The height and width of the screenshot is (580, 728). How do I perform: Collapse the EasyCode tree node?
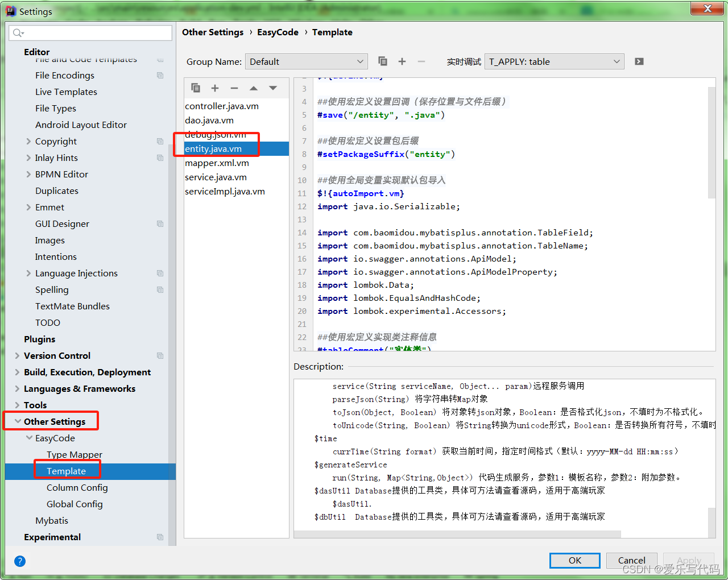coord(29,438)
